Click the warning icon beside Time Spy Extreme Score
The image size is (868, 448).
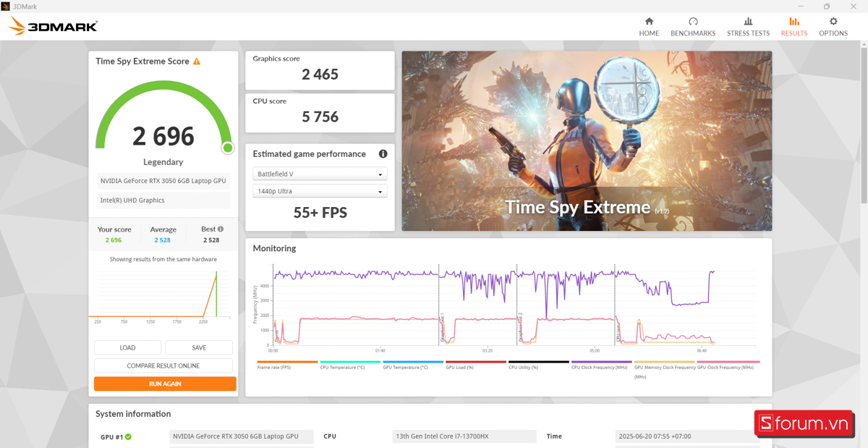pos(197,62)
